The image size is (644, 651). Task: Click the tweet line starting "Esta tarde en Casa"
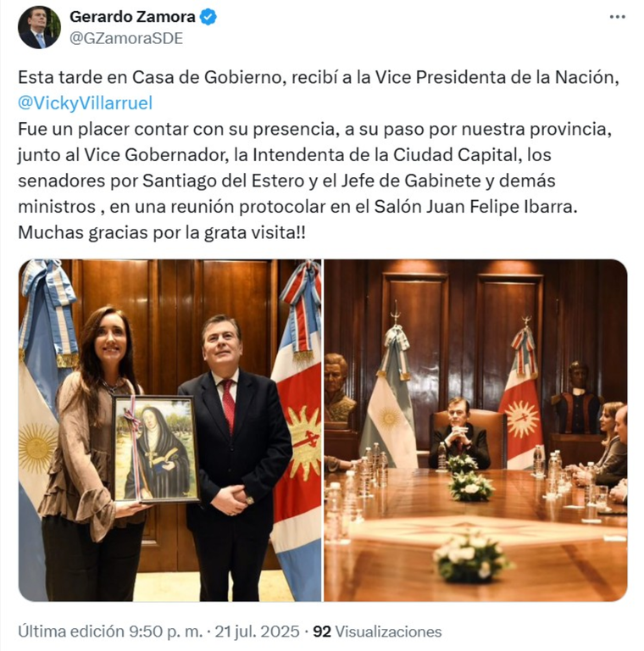[319, 77]
